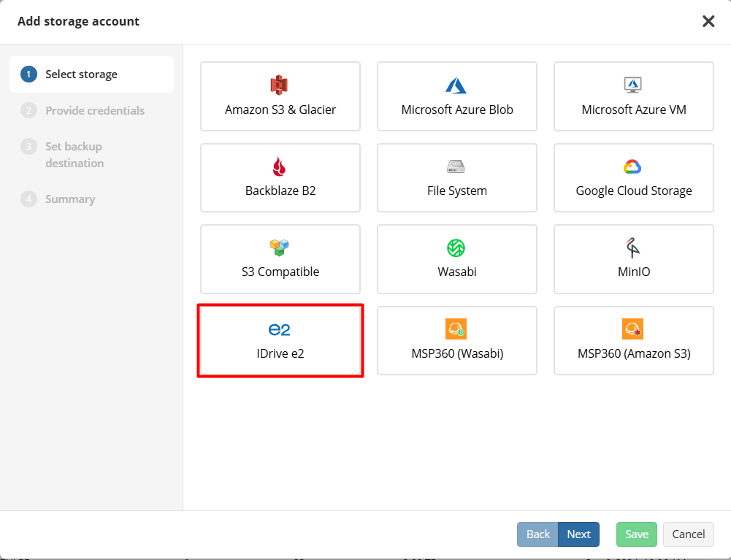Click step number 1 circle
Screen dimensions: 731x560
pos(28,74)
